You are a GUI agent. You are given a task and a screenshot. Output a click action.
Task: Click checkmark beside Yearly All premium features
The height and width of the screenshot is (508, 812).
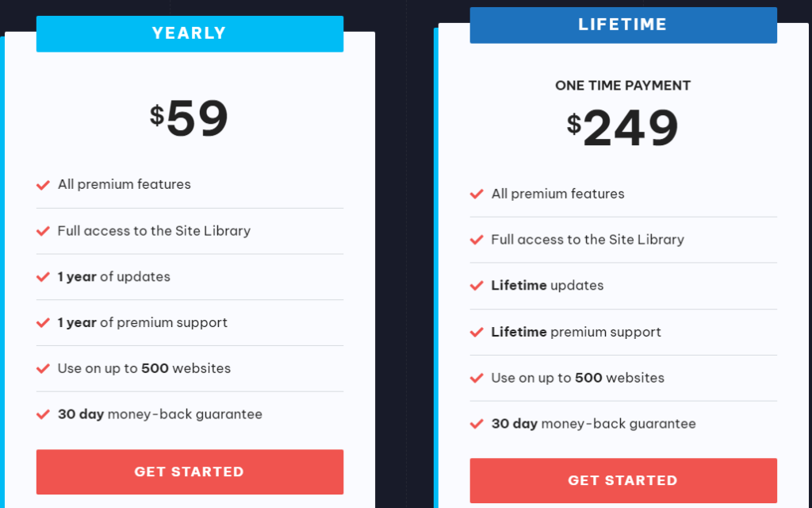(44, 185)
